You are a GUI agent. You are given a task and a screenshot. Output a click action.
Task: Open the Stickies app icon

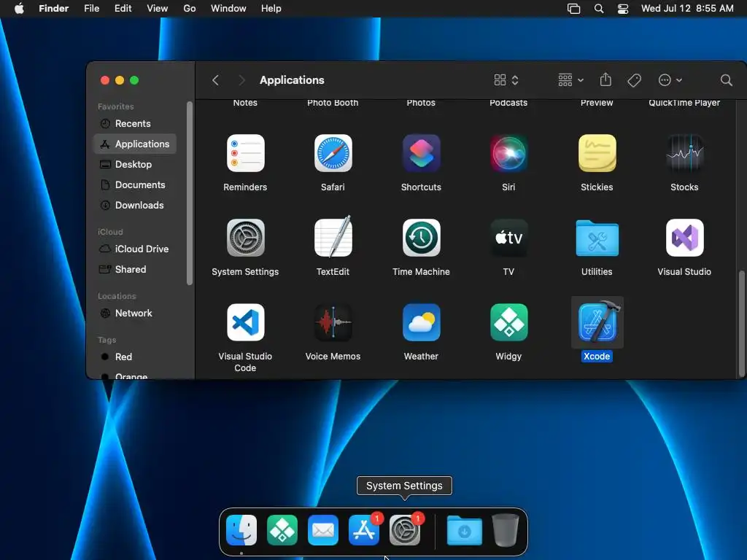click(x=597, y=153)
